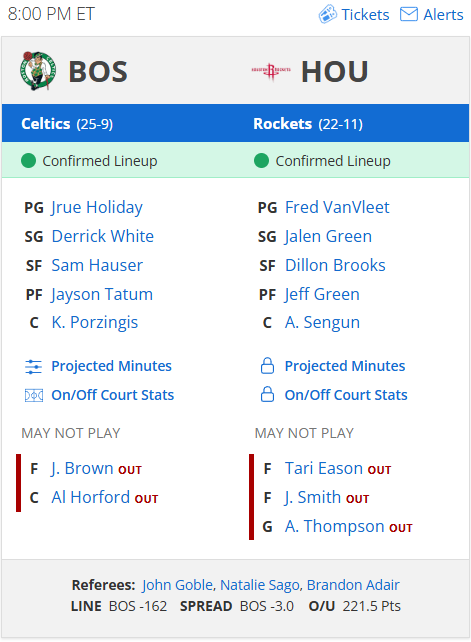Open the Alerts link
Viewport: 471px width, 642px height.
443,15
